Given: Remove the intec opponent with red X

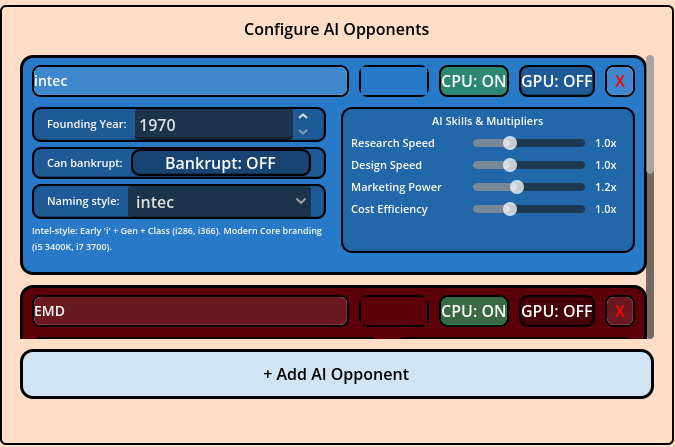Looking at the screenshot, I should (619, 81).
